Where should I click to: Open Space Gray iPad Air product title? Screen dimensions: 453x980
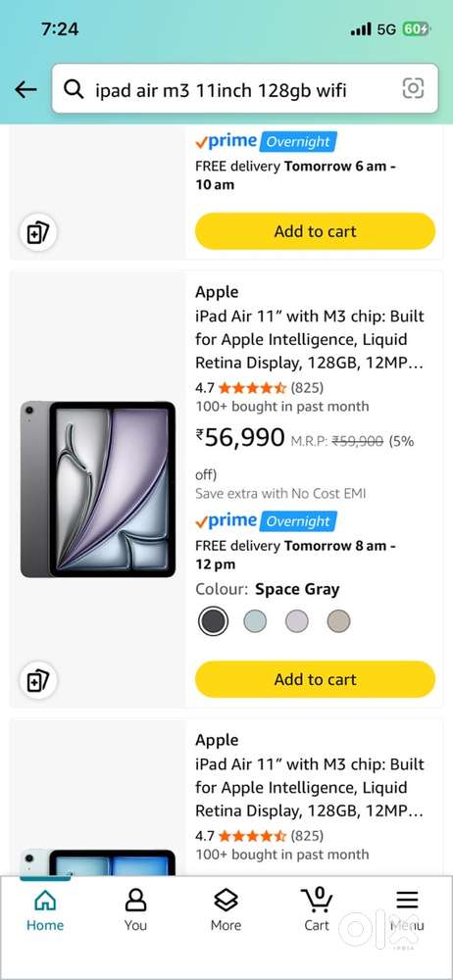coord(311,339)
